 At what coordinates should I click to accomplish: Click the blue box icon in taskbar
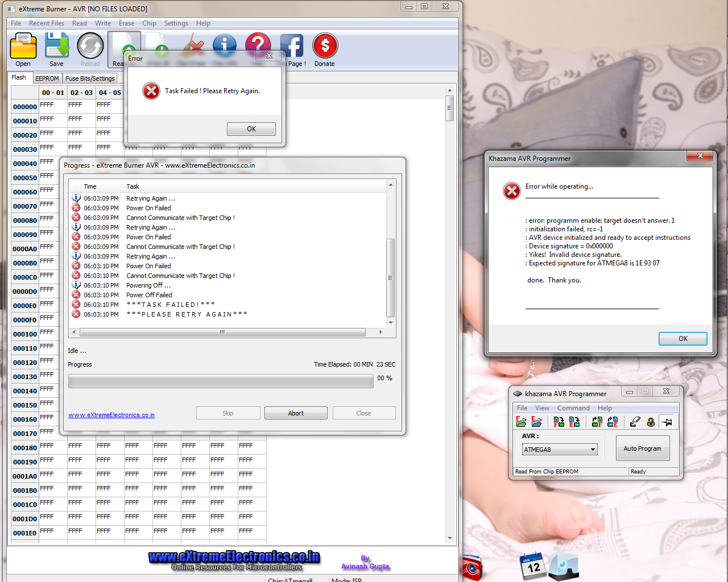(564, 566)
